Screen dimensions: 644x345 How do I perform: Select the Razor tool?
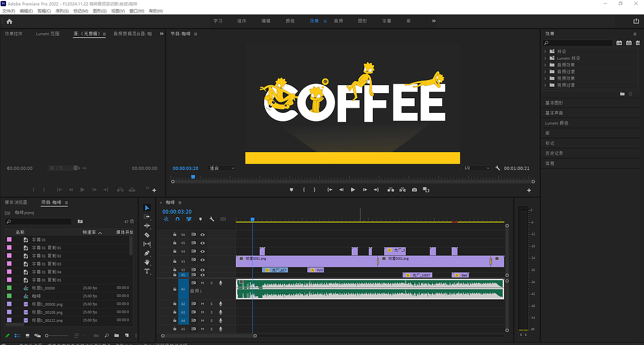pos(147,235)
